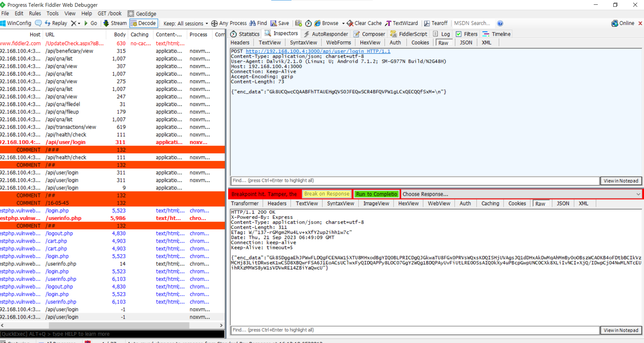644x343 pixels.
Task: Click the Browse Internet Explorer icon
Action: tap(317, 23)
